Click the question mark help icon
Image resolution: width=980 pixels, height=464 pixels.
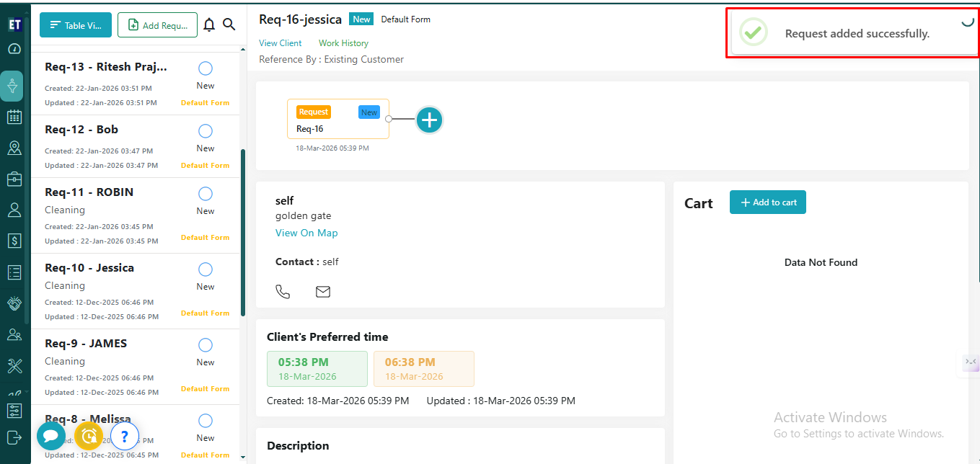point(125,435)
